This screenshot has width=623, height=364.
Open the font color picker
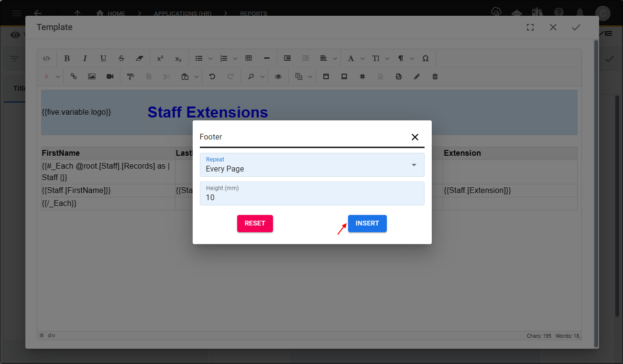(48, 76)
